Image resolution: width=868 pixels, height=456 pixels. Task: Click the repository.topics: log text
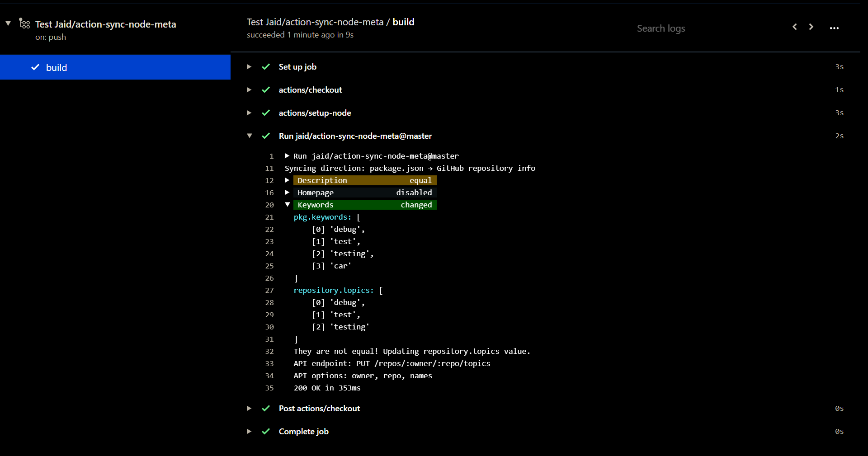(334, 291)
